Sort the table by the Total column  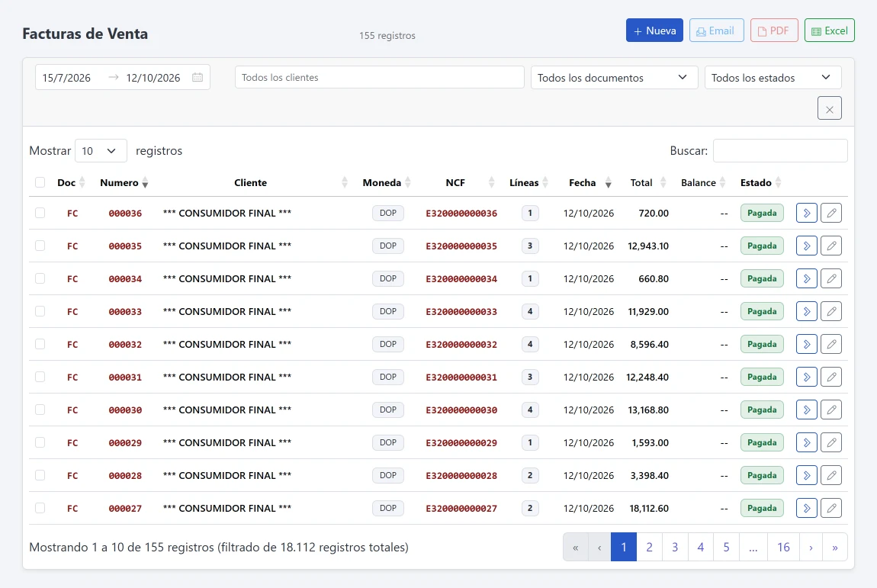(647, 183)
